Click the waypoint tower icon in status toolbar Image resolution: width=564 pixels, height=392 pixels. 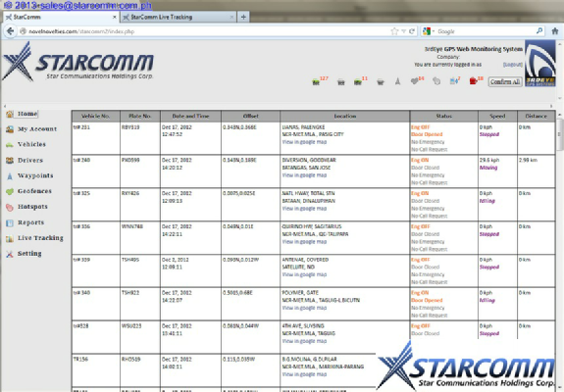397,81
